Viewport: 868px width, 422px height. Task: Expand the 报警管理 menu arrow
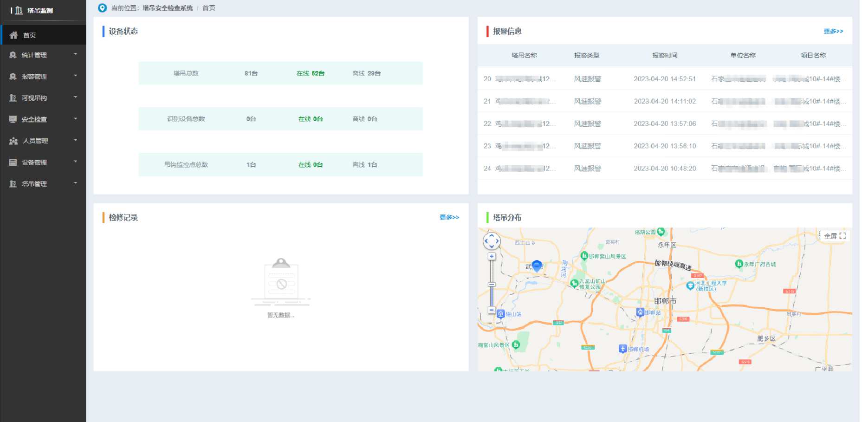pyautogui.click(x=75, y=76)
